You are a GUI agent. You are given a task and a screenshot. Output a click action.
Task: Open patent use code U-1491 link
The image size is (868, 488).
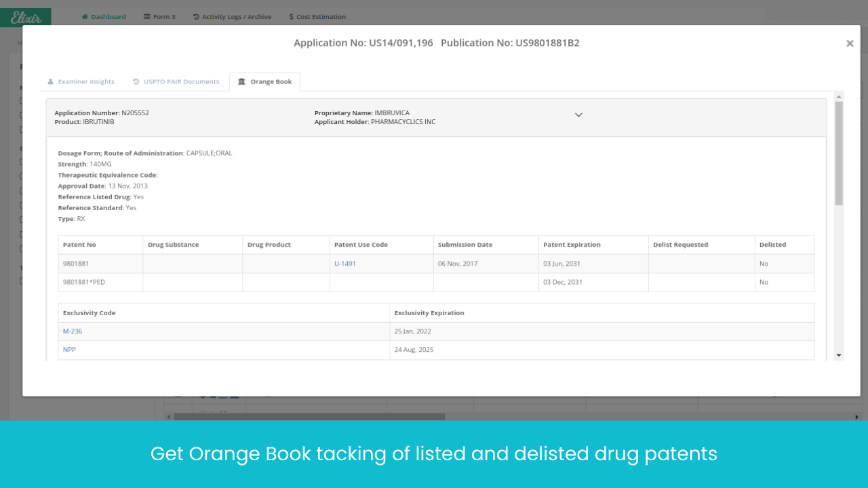pos(345,264)
